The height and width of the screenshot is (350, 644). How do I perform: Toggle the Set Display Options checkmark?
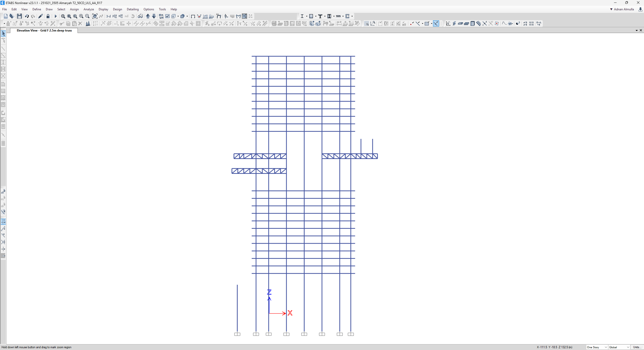click(x=167, y=16)
